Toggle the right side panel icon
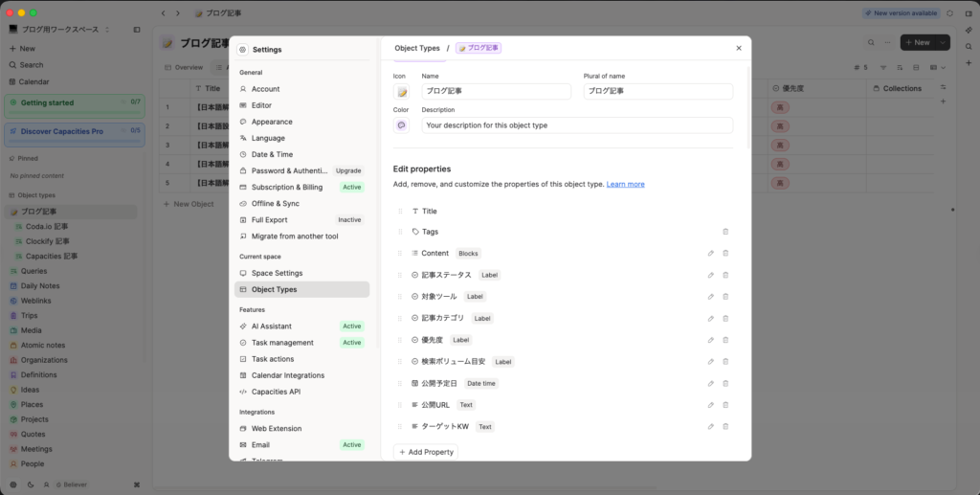Screen dimensions: 980x495 [969, 13]
